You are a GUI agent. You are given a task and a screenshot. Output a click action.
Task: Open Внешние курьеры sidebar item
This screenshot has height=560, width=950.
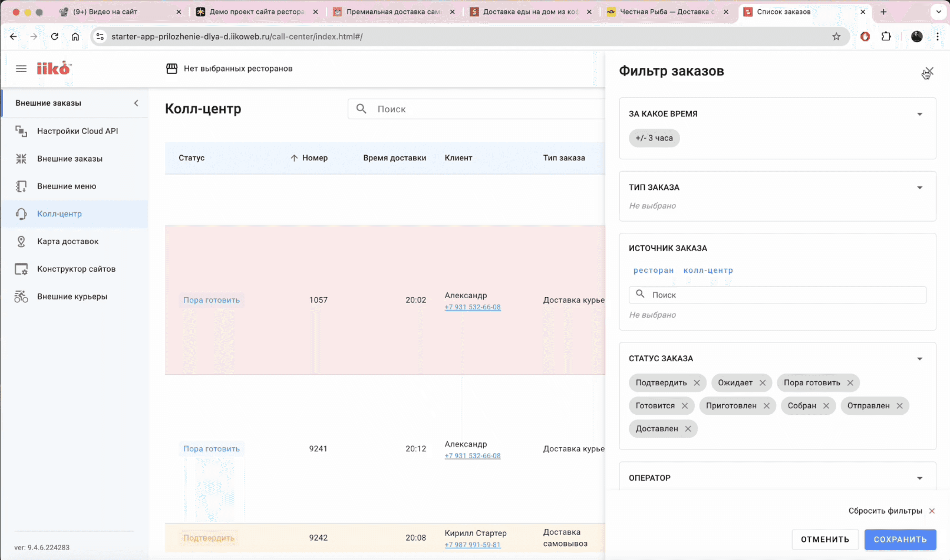point(72,297)
